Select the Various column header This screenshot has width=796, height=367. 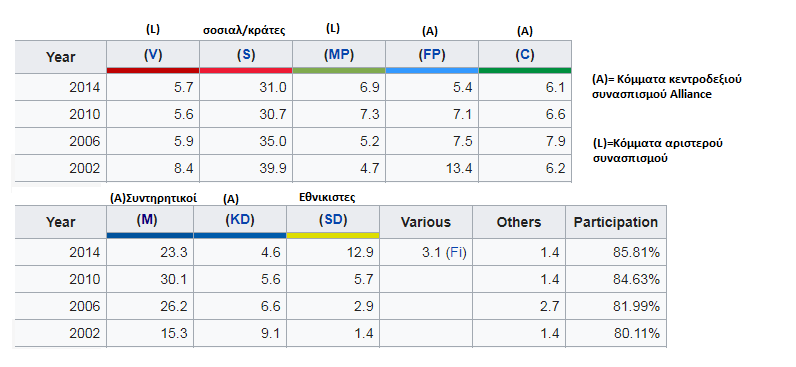(425, 222)
